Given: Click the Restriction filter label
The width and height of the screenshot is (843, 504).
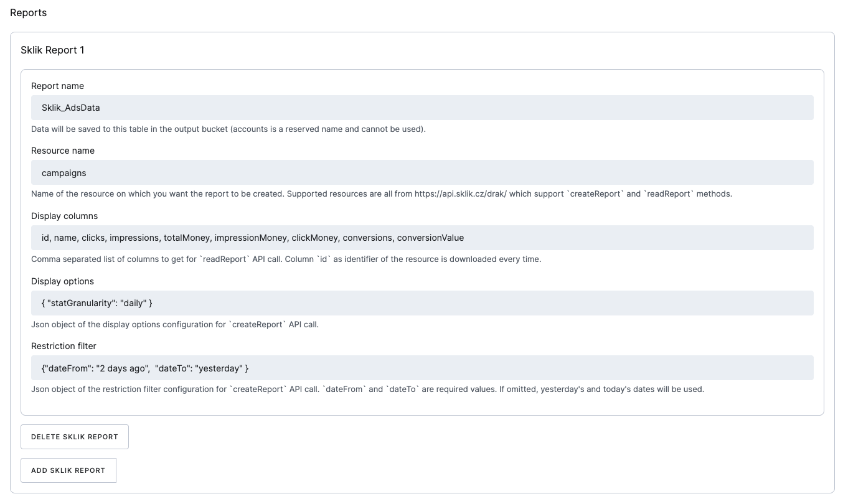Looking at the screenshot, I should coord(64,346).
